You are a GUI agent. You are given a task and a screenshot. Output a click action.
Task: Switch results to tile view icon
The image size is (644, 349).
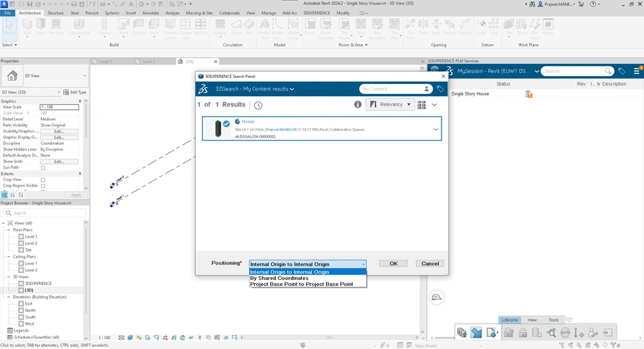[x=421, y=105]
